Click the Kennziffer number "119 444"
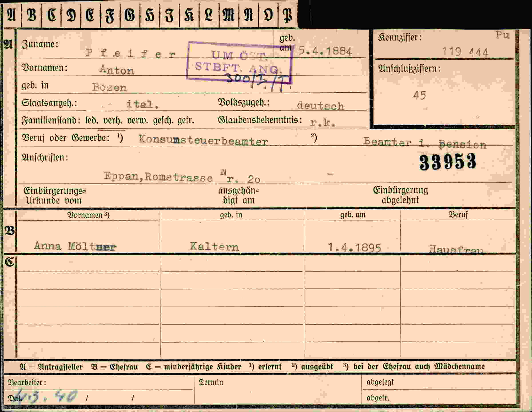 click(465, 52)
